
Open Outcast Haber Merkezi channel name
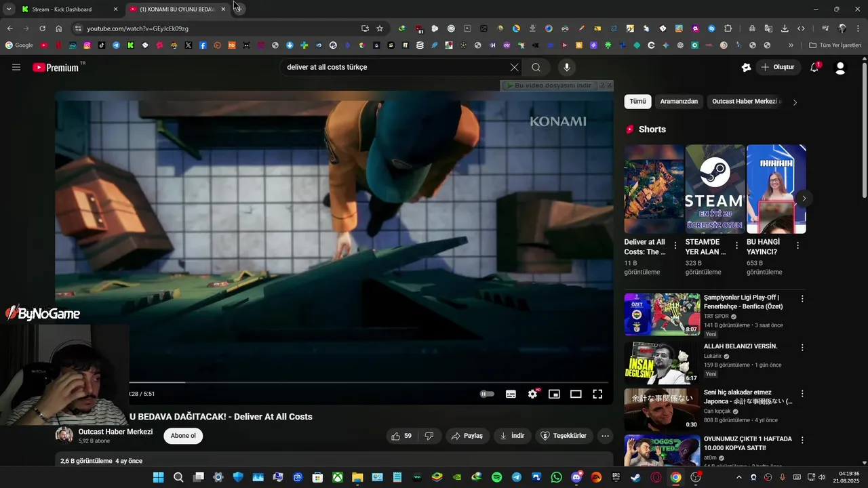click(115, 432)
